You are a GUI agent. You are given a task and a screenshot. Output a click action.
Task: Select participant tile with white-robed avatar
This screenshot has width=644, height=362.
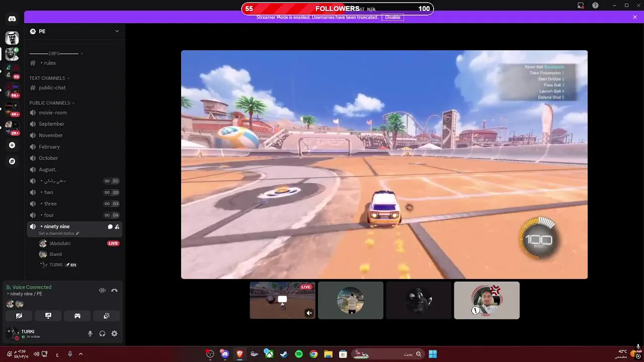(x=351, y=300)
